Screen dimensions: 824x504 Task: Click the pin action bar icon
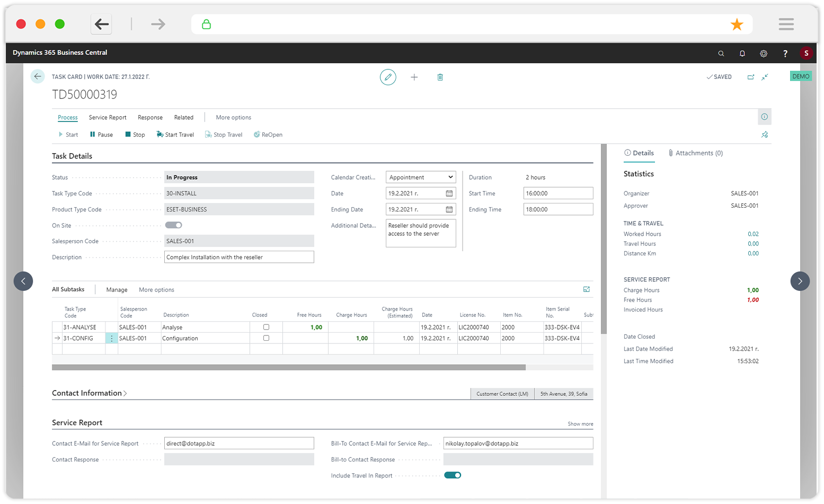(765, 135)
